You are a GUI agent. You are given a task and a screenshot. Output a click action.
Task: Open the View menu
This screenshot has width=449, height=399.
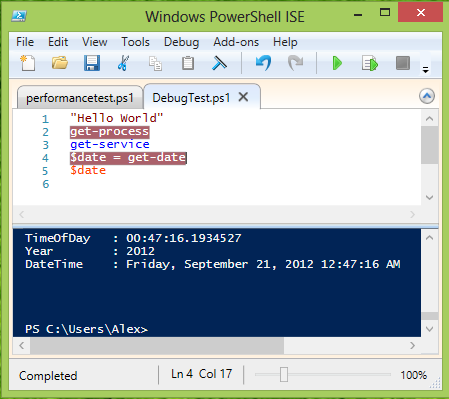click(95, 42)
